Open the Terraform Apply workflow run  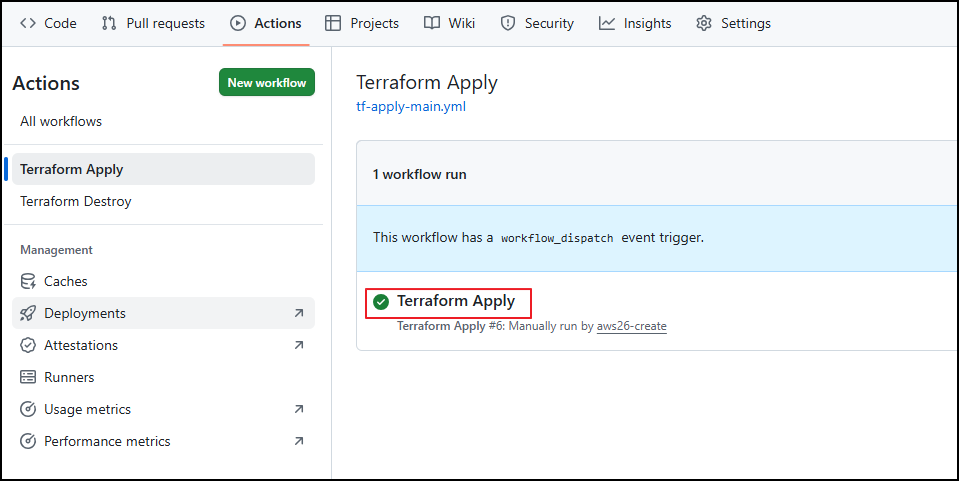(x=456, y=301)
